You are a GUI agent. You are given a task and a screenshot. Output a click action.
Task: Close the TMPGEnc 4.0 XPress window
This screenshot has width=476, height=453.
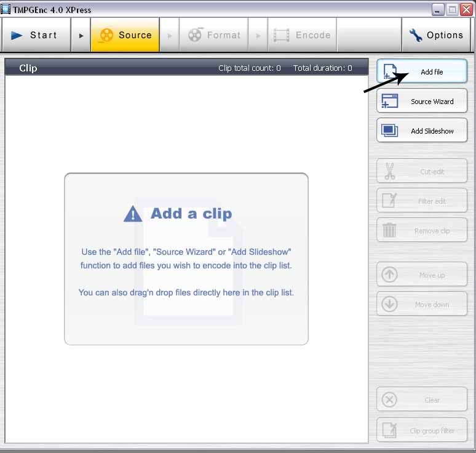(467, 10)
